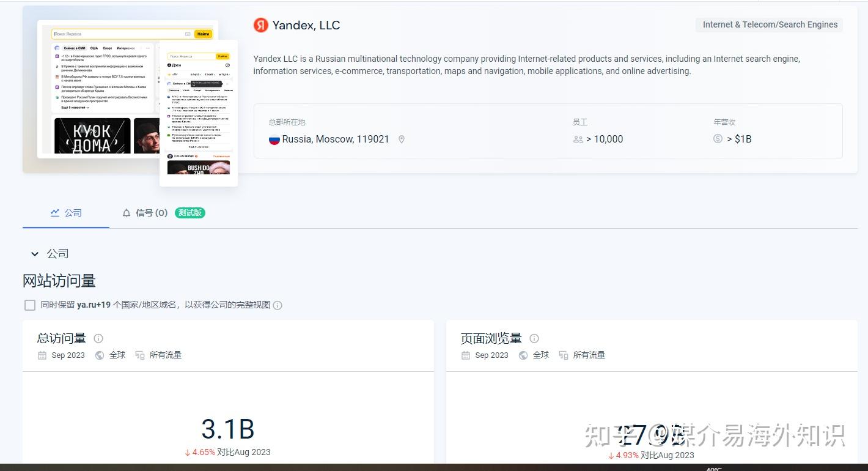Click the bell icon on the 信号 tab
Image resolution: width=868 pixels, height=471 pixels.
point(126,213)
